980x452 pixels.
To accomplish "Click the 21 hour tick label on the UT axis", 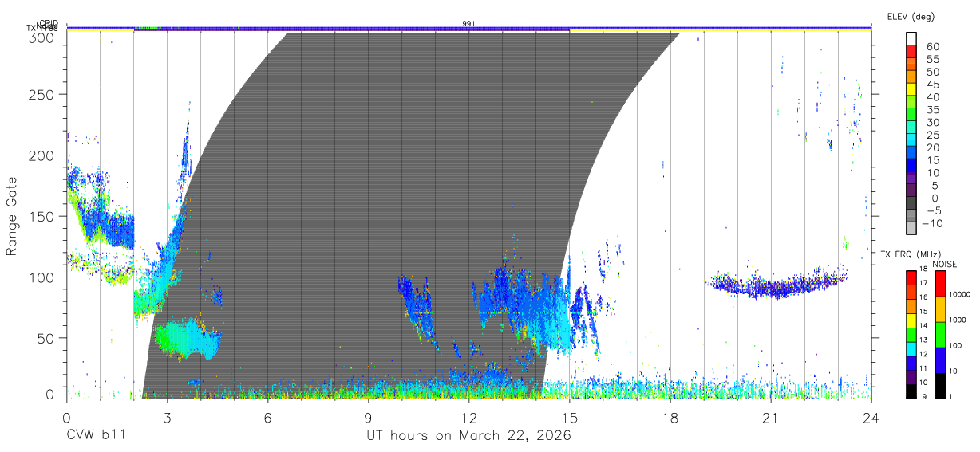I will (770, 418).
